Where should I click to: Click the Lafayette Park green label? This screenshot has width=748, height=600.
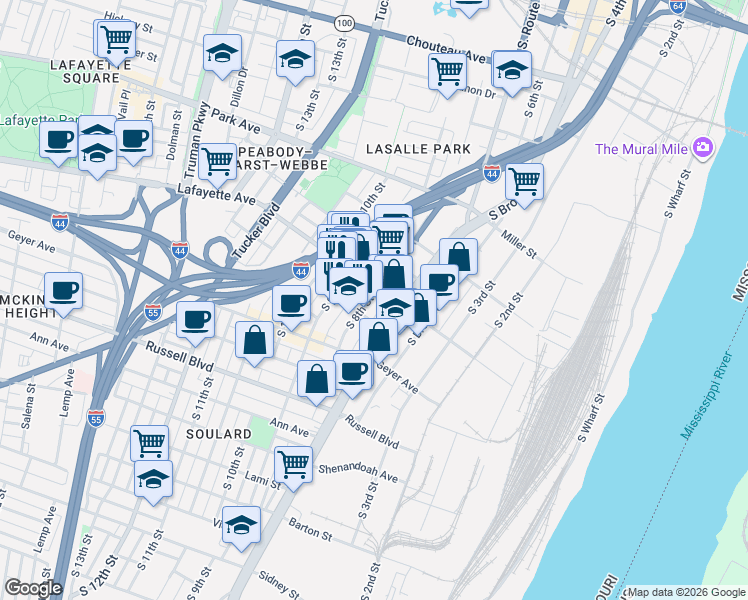pyautogui.click(x=38, y=120)
